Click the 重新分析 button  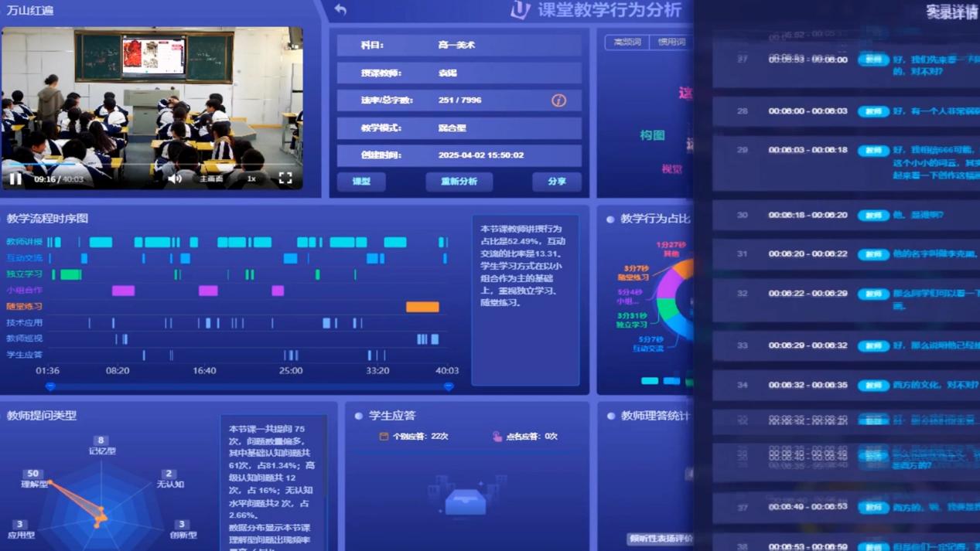459,182
